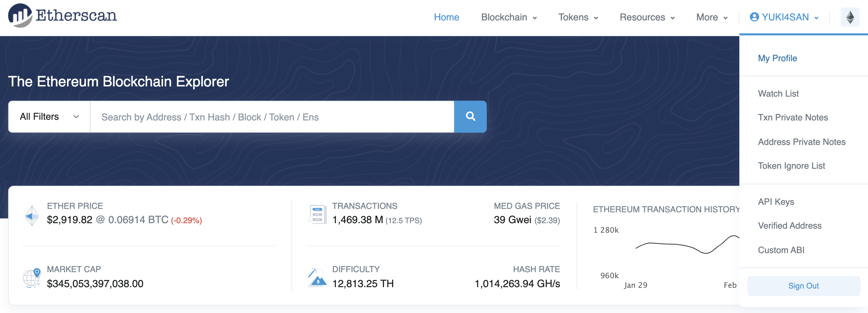Click the Difficulty mining pickaxe icon

click(x=317, y=278)
